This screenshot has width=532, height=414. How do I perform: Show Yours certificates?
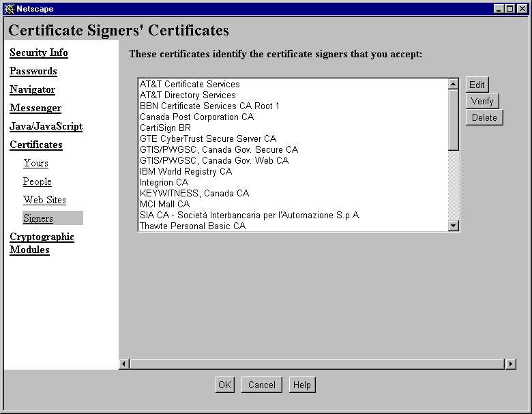tap(35, 163)
